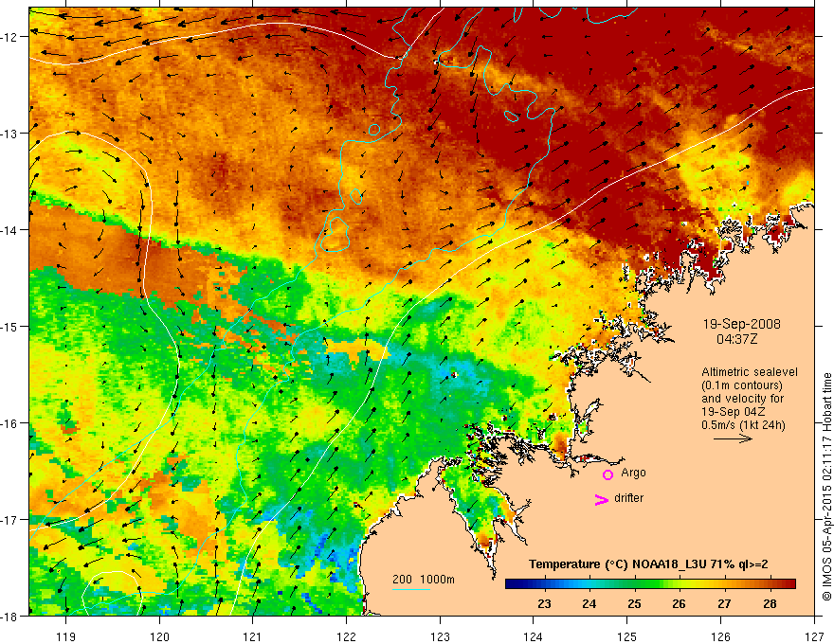Click longitude axis label 122
Screen dimensions: 834x644
click(346, 636)
